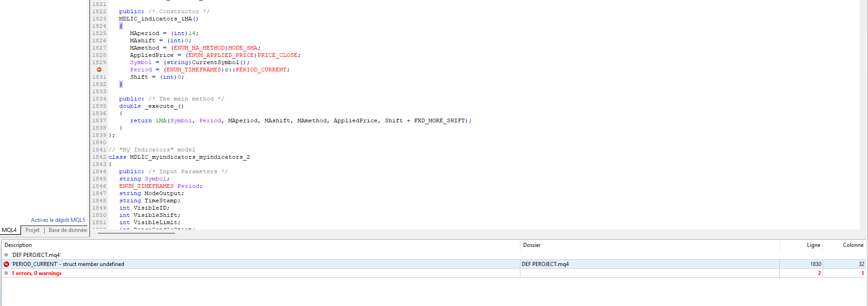Open the Base de données tab
868x306 pixels.
click(x=68, y=230)
